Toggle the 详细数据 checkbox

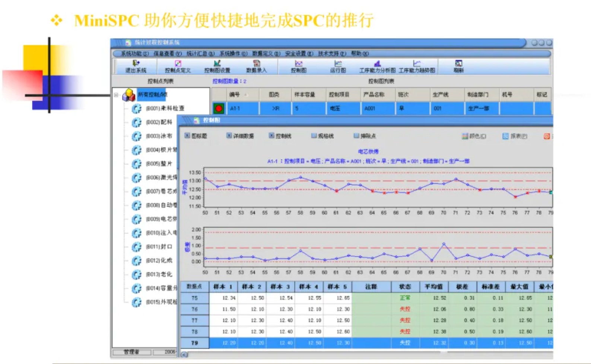229,136
